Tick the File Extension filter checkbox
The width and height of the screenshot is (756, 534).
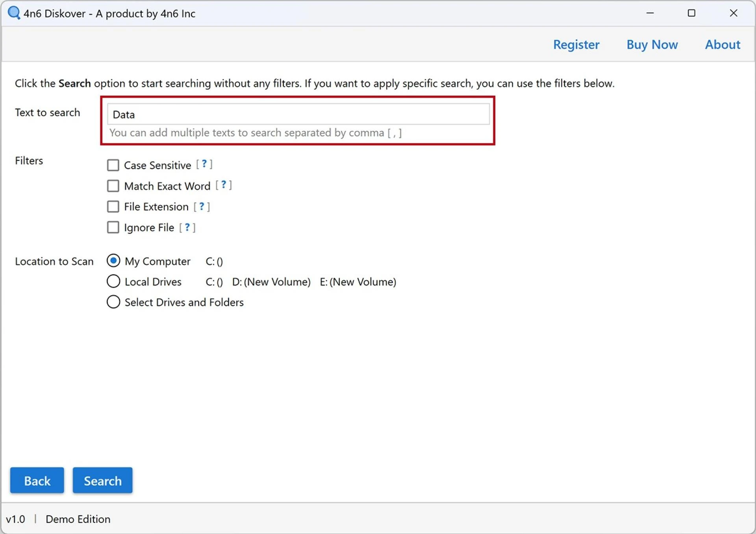113,207
